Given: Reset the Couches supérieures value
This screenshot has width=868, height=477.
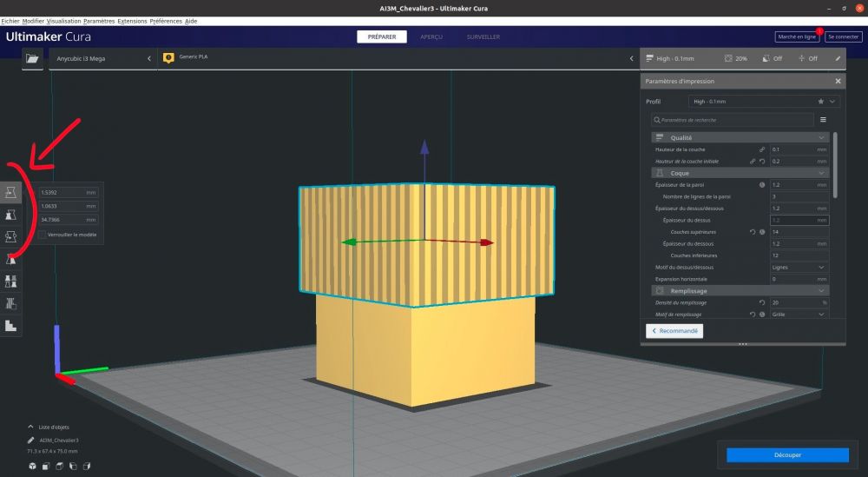Looking at the screenshot, I should tap(753, 232).
